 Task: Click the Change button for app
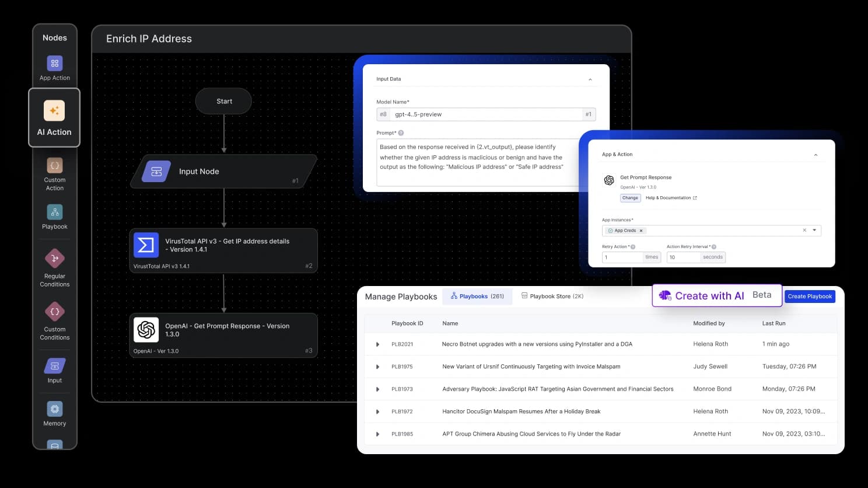tap(630, 198)
